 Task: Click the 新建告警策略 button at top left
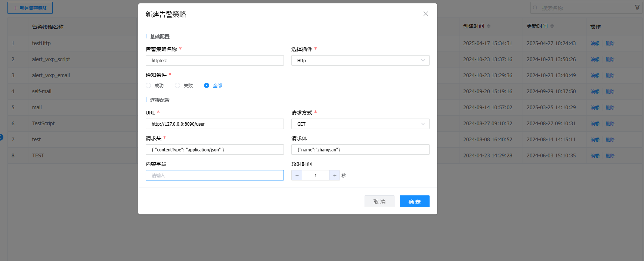point(30,8)
